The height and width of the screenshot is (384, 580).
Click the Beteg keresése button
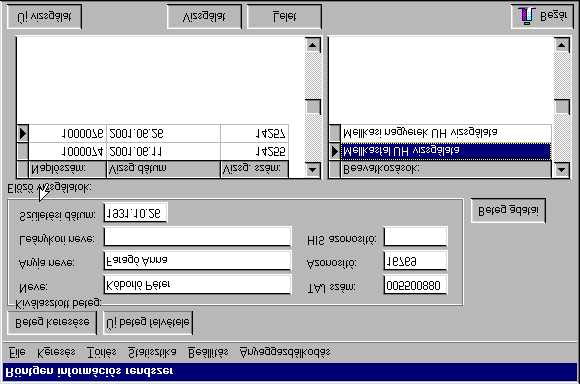[x=52, y=323]
